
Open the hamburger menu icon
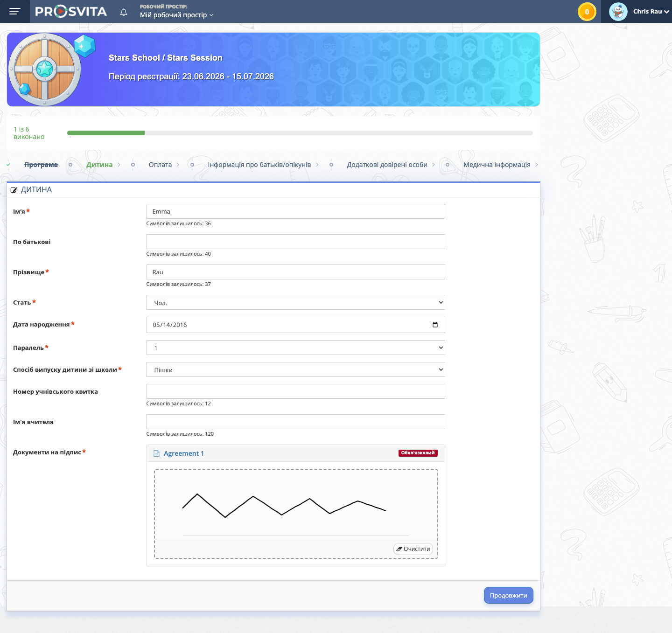coord(15,11)
